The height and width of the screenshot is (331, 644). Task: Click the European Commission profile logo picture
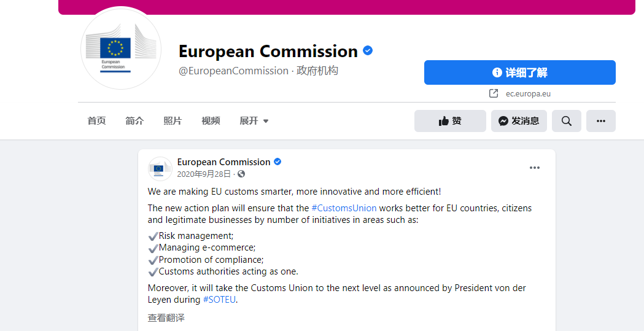[x=121, y=49]
